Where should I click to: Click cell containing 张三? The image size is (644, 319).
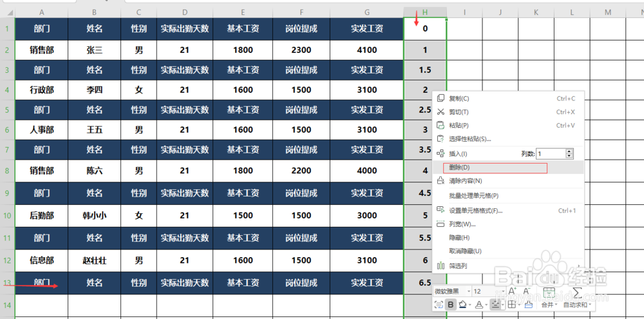[x=95, y=50]
